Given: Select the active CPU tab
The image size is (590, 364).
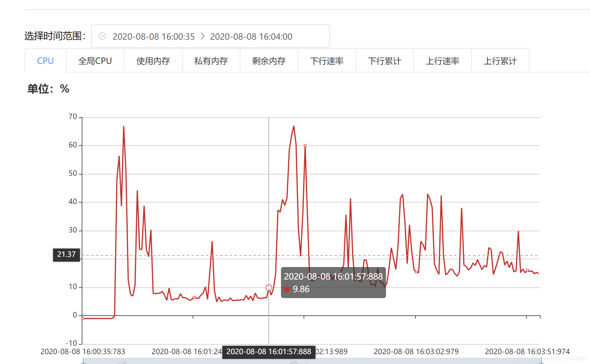Looking at the screenshot, I should tap(45, 61).
